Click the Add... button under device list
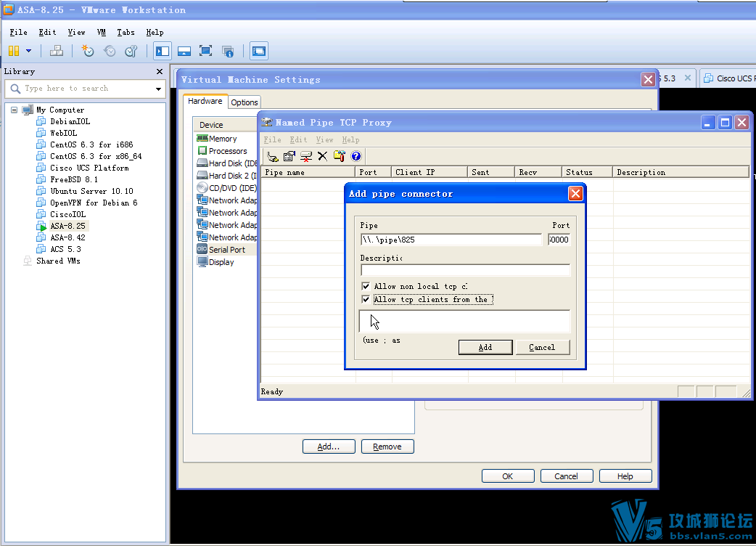This screenshot has width=756, height=546. click(329, 447)
